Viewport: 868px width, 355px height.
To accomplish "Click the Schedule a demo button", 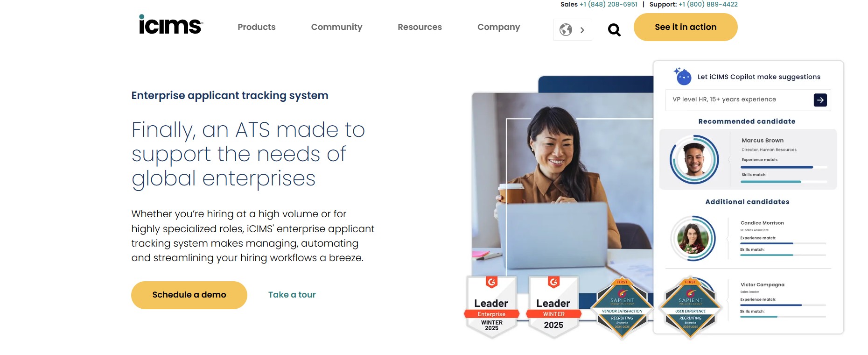I will pos(189,295).
